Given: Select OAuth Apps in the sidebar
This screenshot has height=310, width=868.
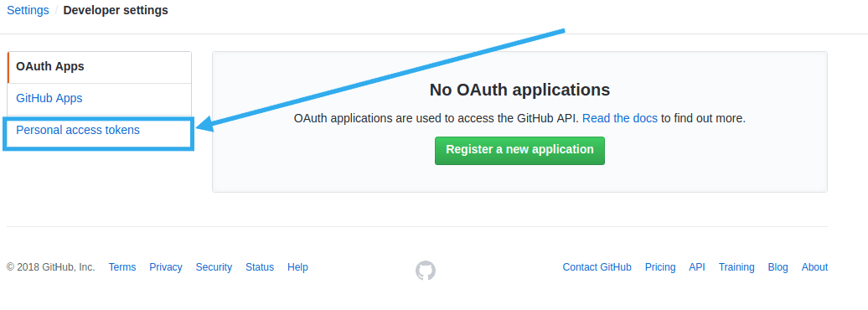Looking at the screenshot, I should click(x=100, y=67).
